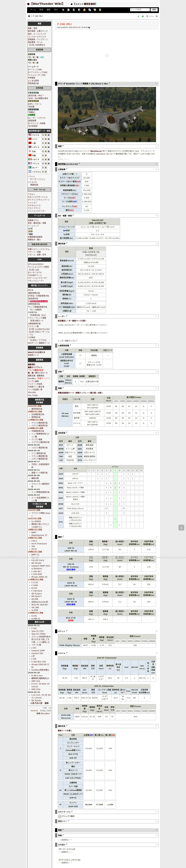Viewport: 186px width, 868px height.
Task: Open the 空 link in the フランス row
Action: click(x=43, y=163)
